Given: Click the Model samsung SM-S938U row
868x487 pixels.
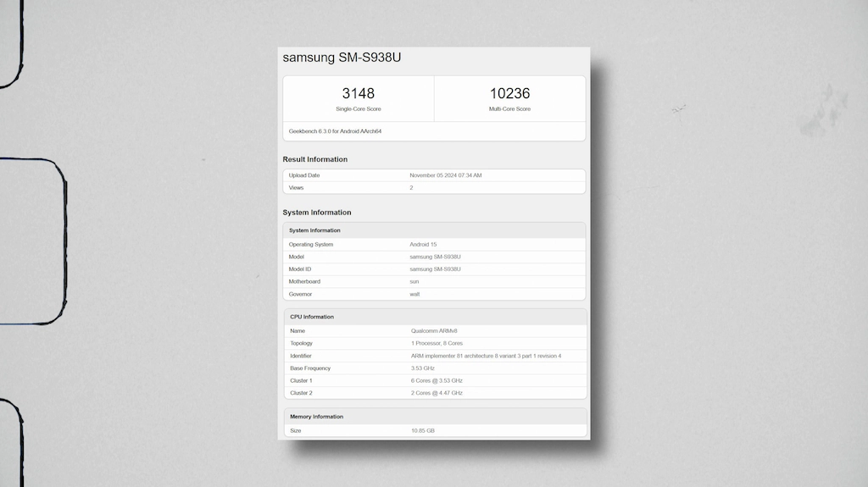Looking at the screenshot, I should pos(434,257).
